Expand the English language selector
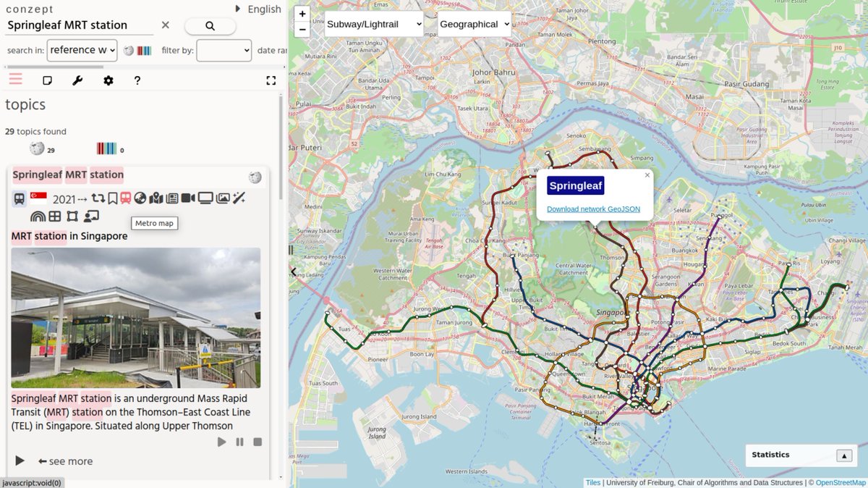The width and height of the screenshot is (868, 488). (258, 9)
